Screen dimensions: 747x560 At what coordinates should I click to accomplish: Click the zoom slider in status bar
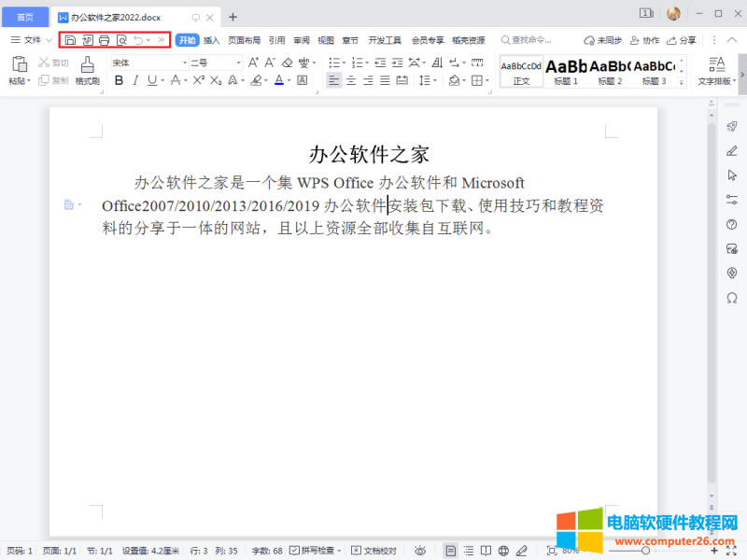(644, 551)
